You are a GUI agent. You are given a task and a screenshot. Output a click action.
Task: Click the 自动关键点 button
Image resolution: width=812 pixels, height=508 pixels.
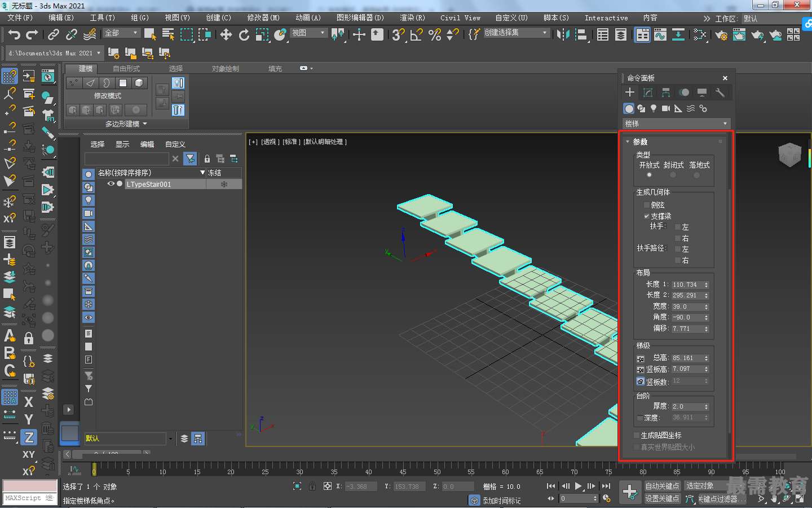point(663,486)
